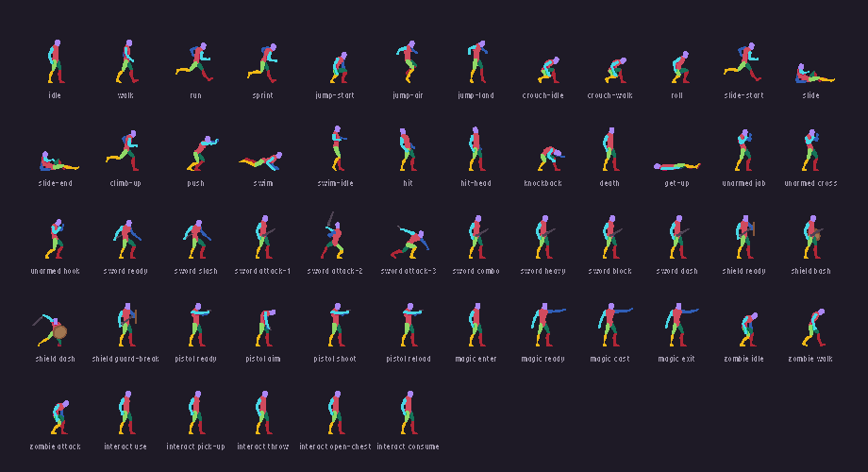This screenshot has width=868, height=472.
Task: Pick the sprite labeled 'hit-head'
Action: tap(476, 149)
